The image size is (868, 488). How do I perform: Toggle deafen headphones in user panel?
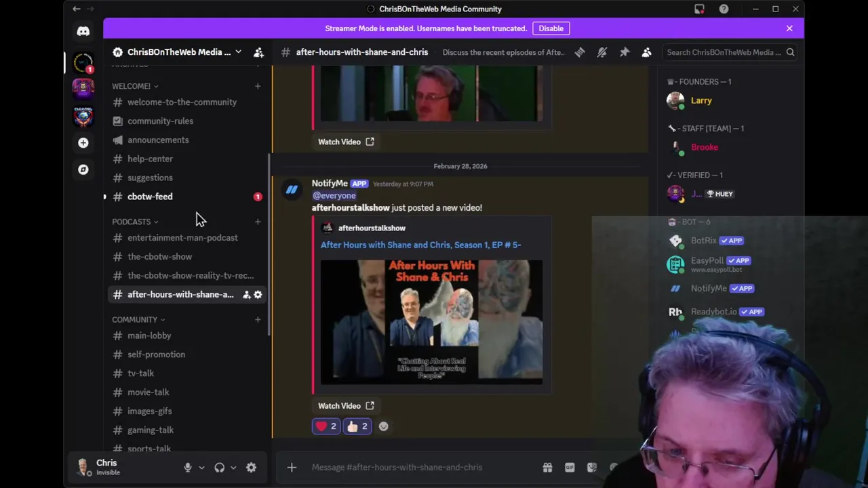[x=220, y=468]
